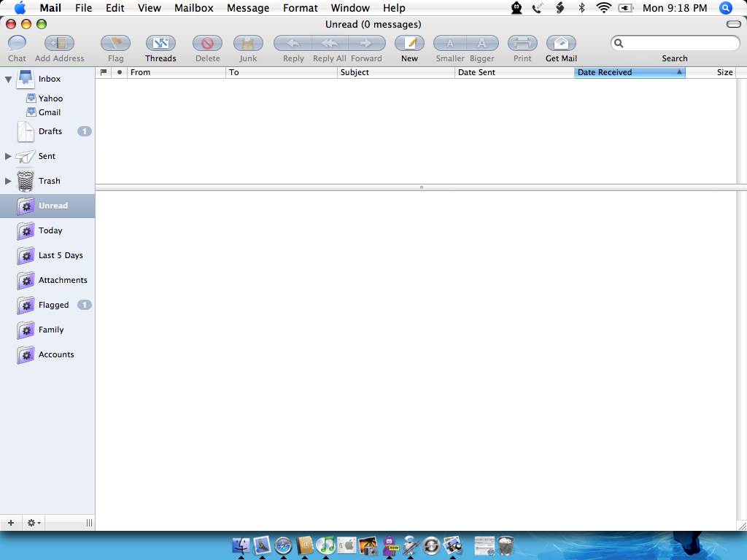Select the Drafts mailbox

[50, 131]
